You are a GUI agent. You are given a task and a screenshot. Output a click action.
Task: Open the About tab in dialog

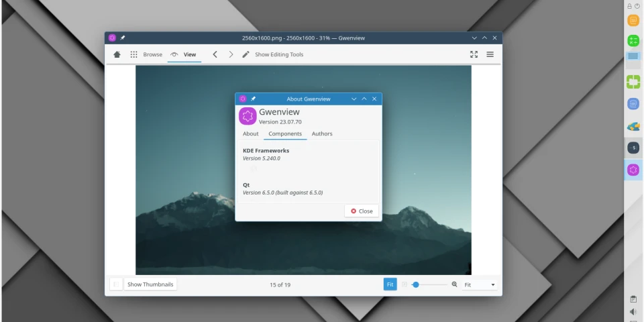click(x=250, y=133)
